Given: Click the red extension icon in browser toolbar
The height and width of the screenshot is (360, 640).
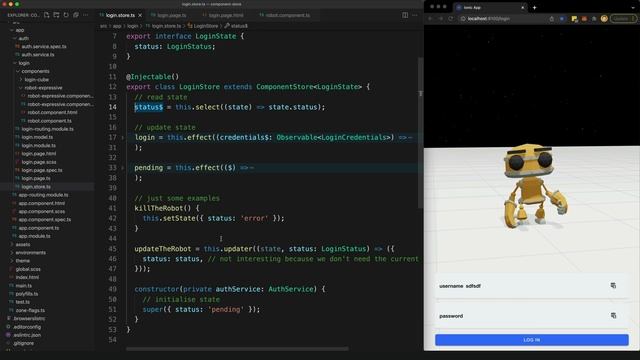Looking at the screenshot, I should click(584, 19).
